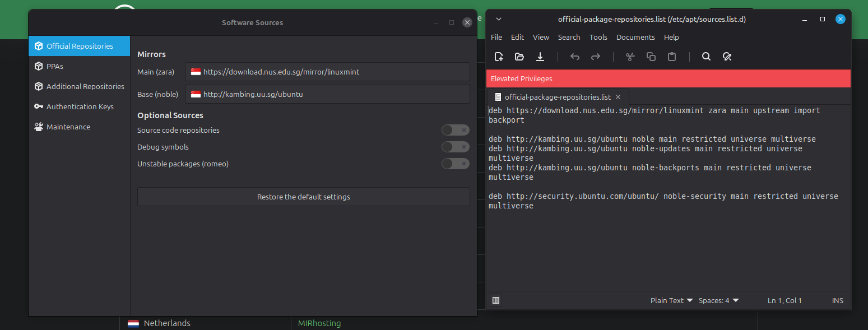This screenshot has height=330, width=868.
Task: Click Restore the default settings button
Action: [x=304, y=197]
